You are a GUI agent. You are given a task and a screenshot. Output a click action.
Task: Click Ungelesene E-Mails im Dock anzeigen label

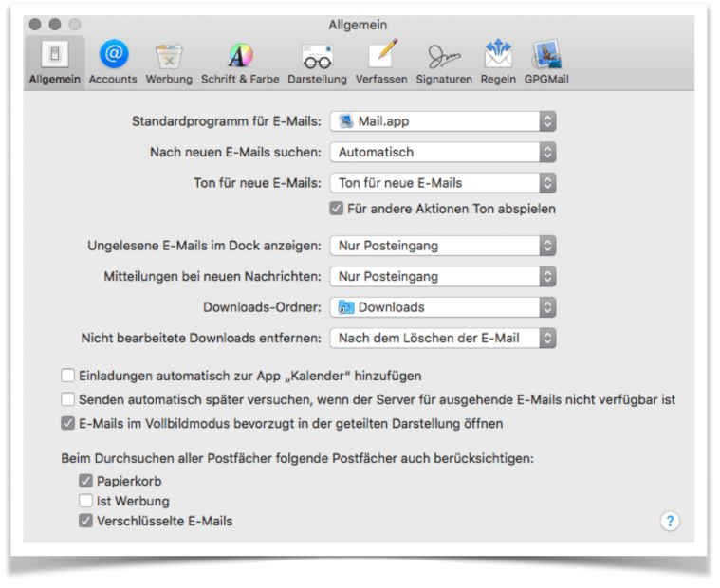pyautogui.click(x=204, y=246)
